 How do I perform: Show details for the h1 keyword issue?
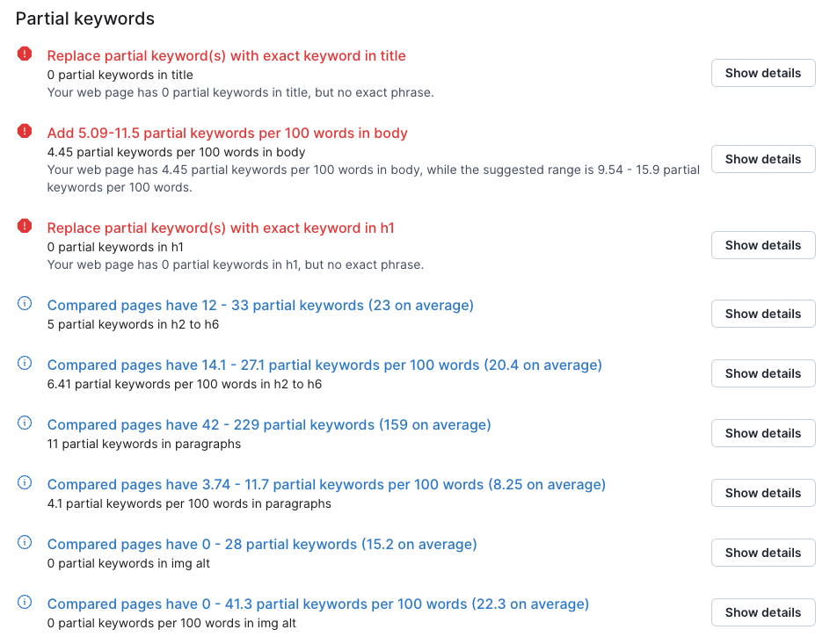point(763,245)
